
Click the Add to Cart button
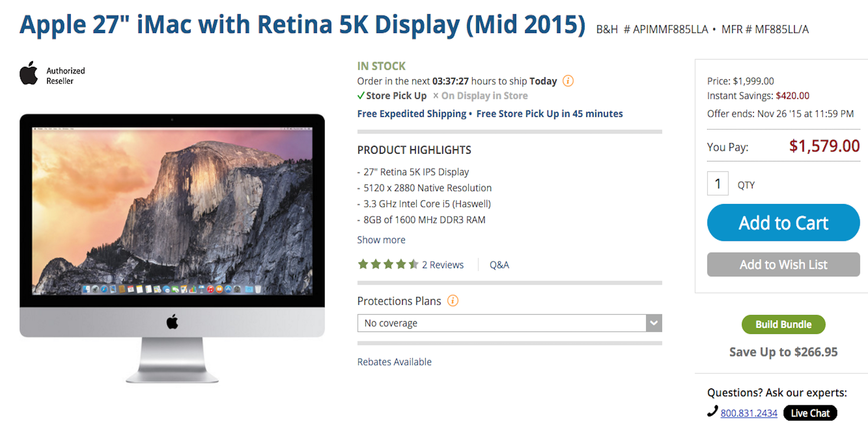click(x=783, y=222)
